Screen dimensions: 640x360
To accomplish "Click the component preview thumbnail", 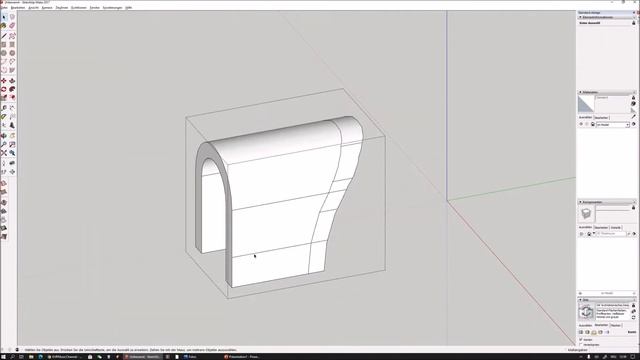I will (x=586, y=213).
